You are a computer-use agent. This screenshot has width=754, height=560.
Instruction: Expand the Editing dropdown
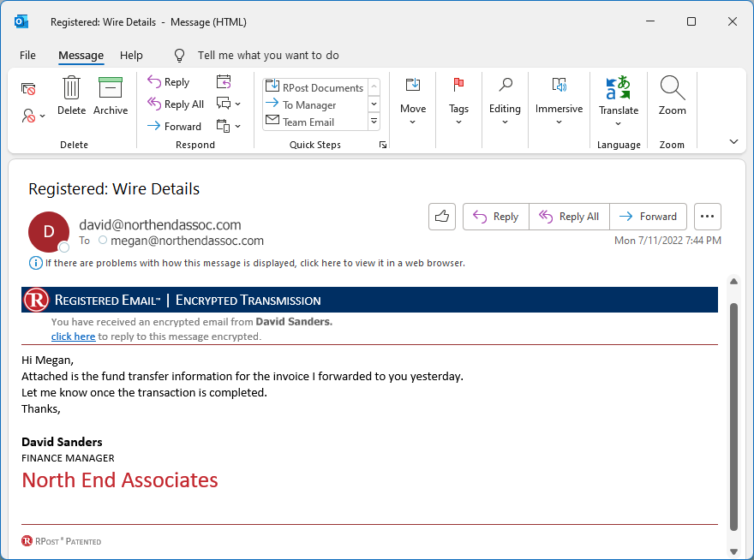pos(505,122)
